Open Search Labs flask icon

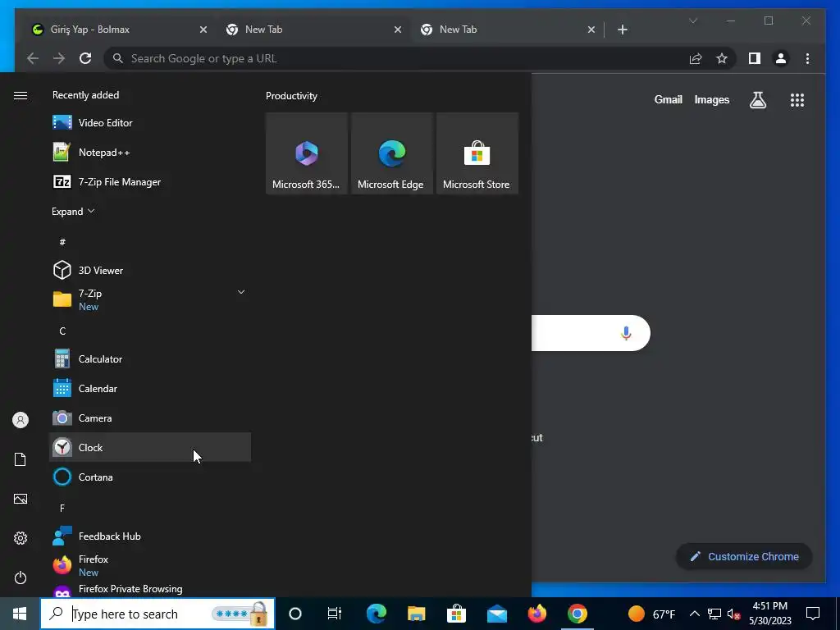(757, 99)
